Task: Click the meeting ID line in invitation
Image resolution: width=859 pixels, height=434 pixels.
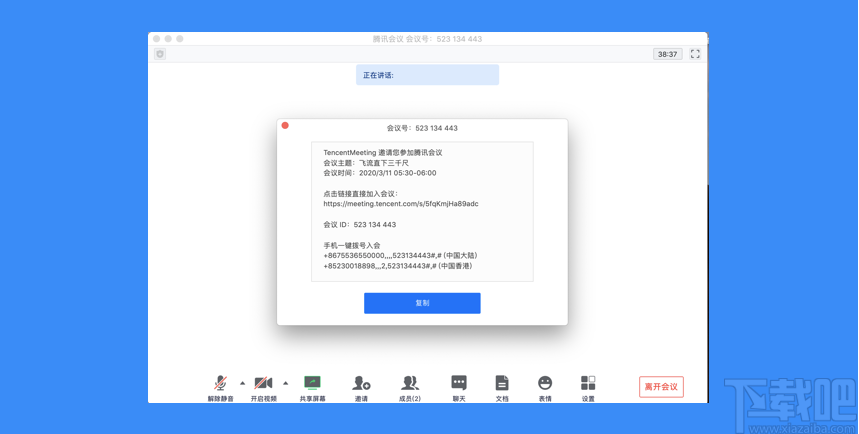Action: pos(359,225)
